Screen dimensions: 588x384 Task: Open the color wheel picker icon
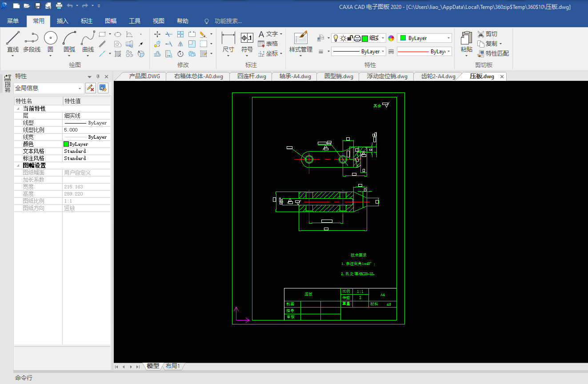(391, 38)
